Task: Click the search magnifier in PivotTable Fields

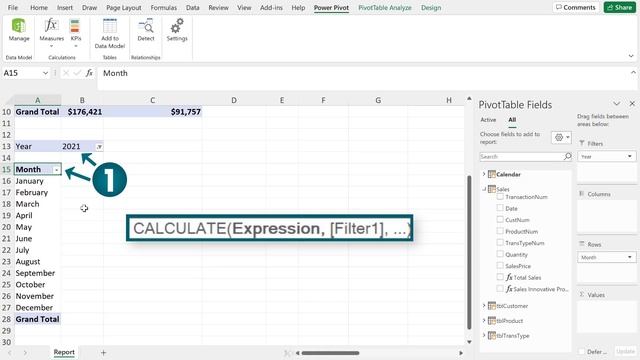Action: coord(567,156)
